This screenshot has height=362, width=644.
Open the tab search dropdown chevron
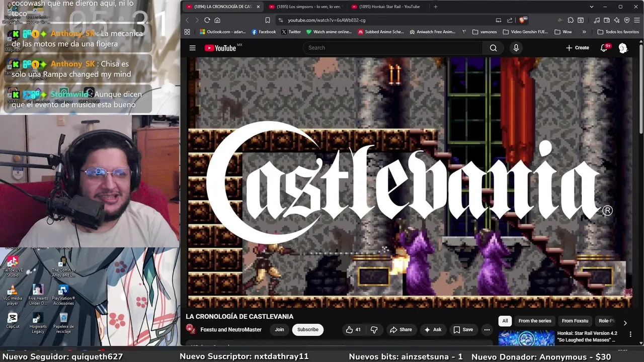click(x=592, y=7)
